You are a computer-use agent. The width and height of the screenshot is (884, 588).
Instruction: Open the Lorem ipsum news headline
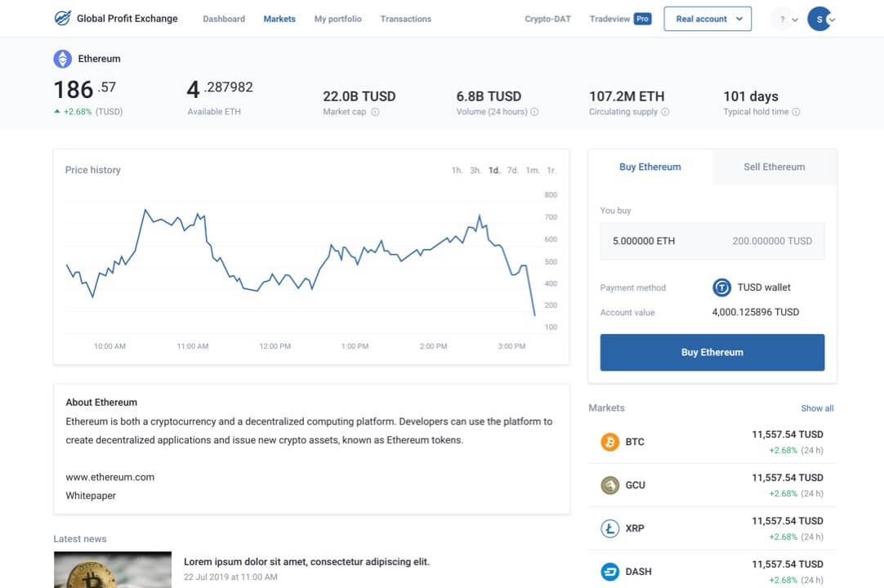(306, 562)
